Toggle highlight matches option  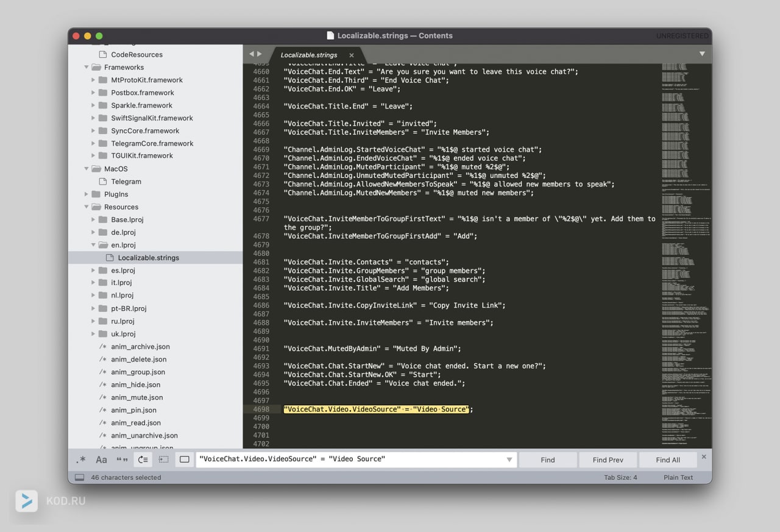(x=185, y=459)
